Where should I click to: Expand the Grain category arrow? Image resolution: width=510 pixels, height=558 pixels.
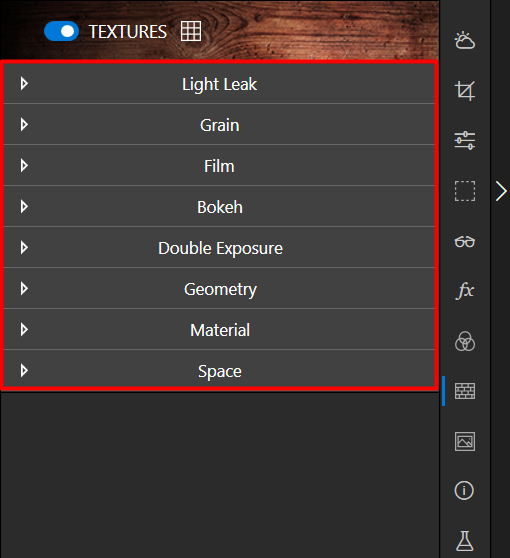[x=24, y=125]
